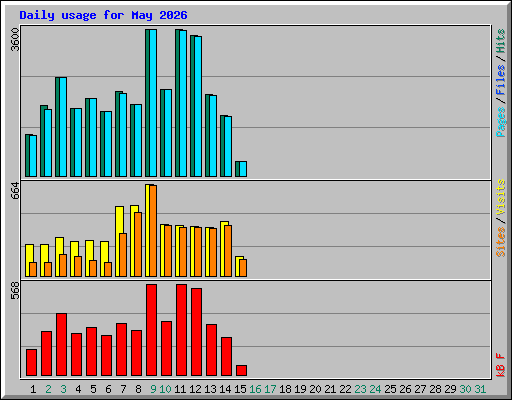
Task: Click day label 11 on the x-axis
Action: pos(180,389)
